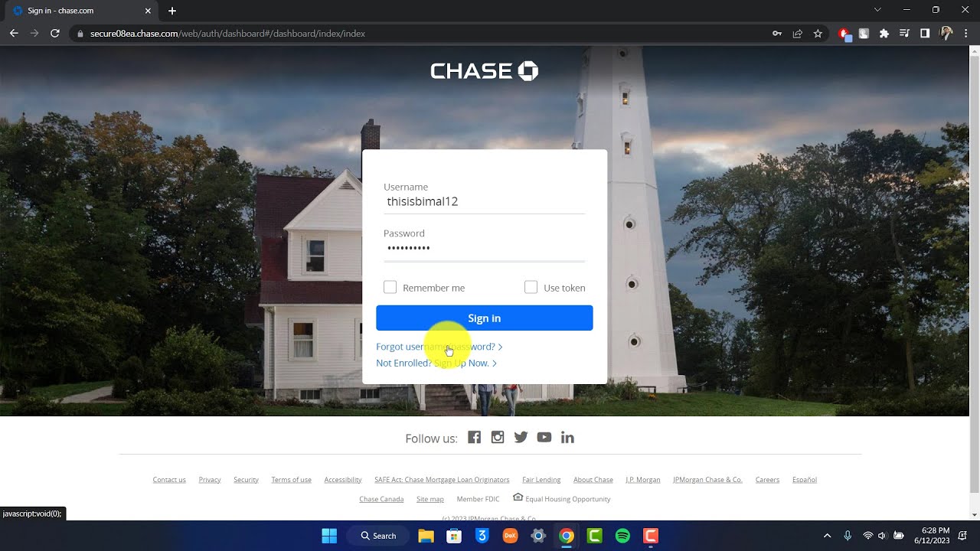Open Spotify from taskbar

(622, 536)
